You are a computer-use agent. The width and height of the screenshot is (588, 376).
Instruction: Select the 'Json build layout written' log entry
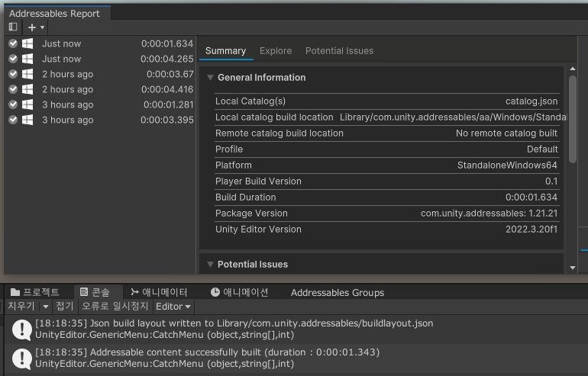tap(296, 329)
